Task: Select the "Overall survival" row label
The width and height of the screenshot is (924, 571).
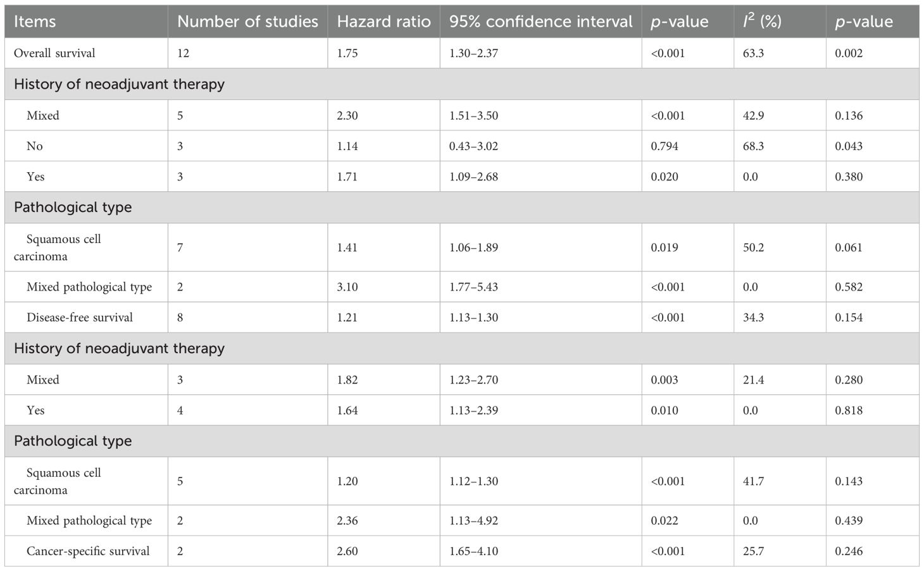Action: [x=54, y=53]
